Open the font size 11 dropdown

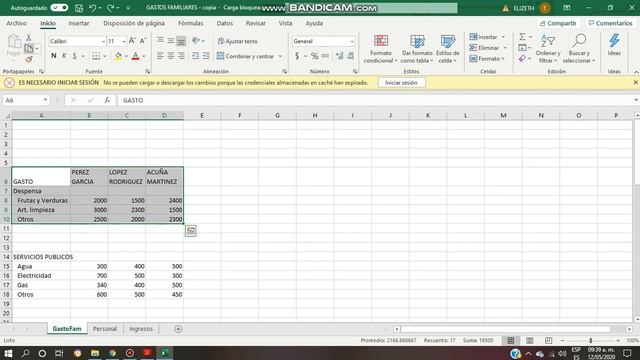point(124,41)
